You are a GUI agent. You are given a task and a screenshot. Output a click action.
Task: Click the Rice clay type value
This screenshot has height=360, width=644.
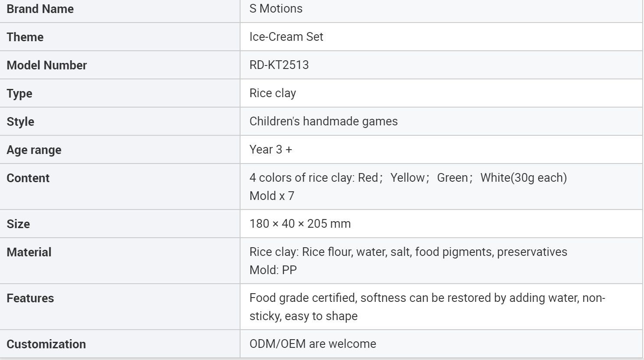pos(273,93)
